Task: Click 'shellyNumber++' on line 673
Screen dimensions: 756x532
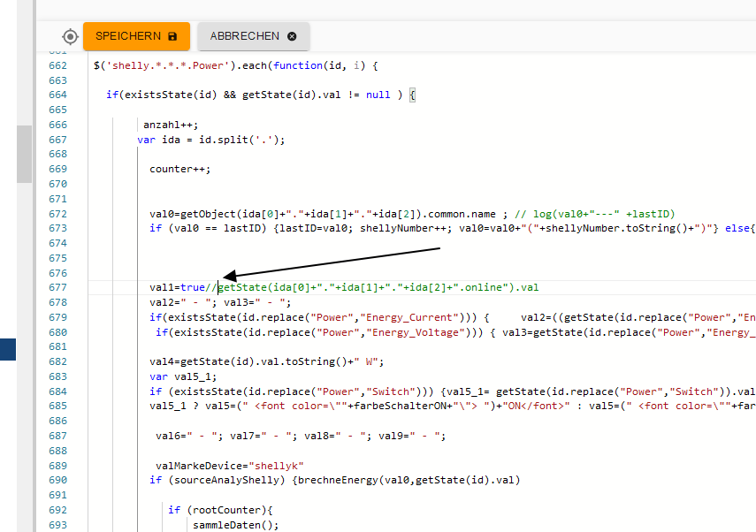Action: 403,228
